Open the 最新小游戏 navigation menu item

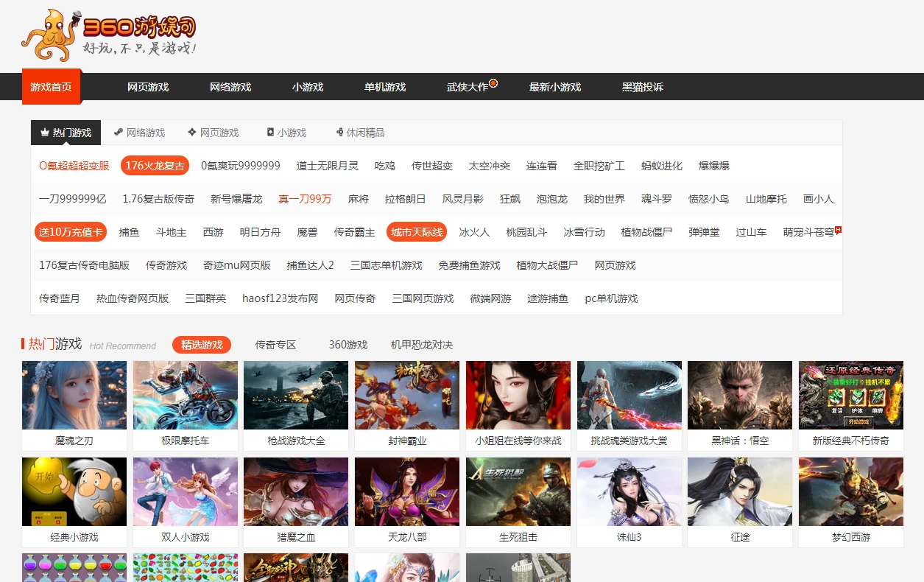click(554, 86)
